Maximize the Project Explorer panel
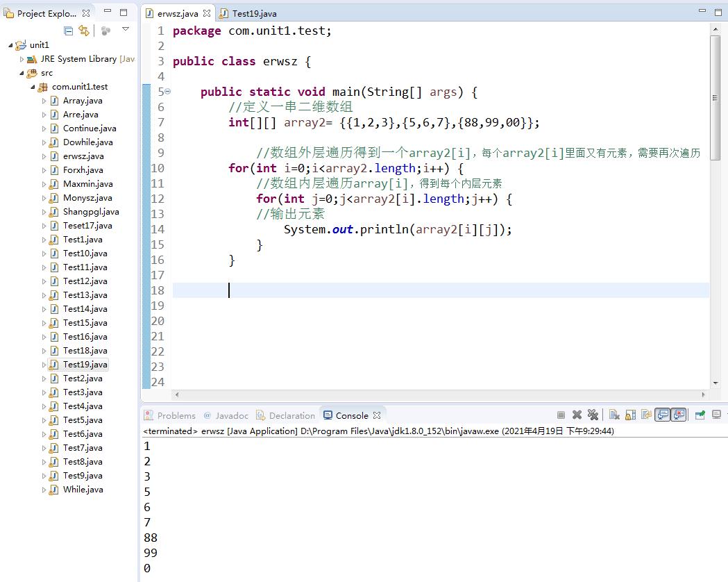Image resolution: width=728 pixels, height=582 pixels. point(124,12)
